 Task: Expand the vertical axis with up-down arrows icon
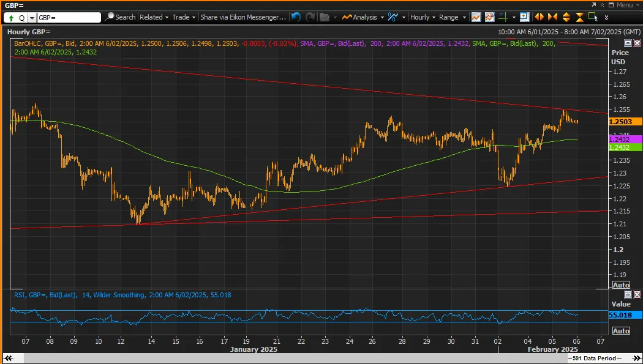coord(566,17)
